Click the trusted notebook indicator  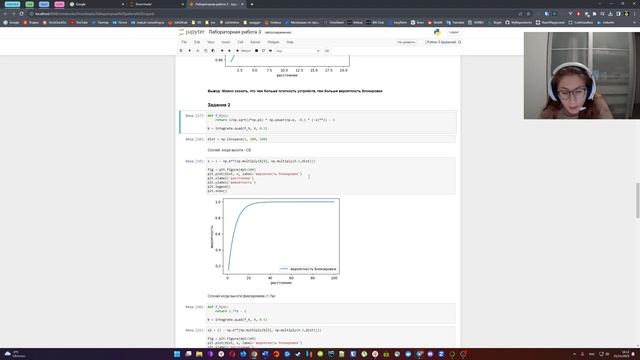[406, 42]
